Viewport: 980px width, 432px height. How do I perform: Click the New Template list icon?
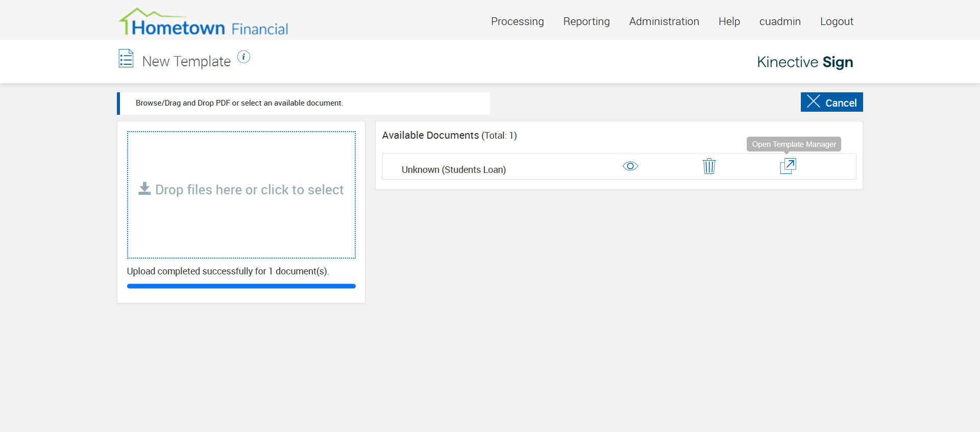(x=126, y=59)
